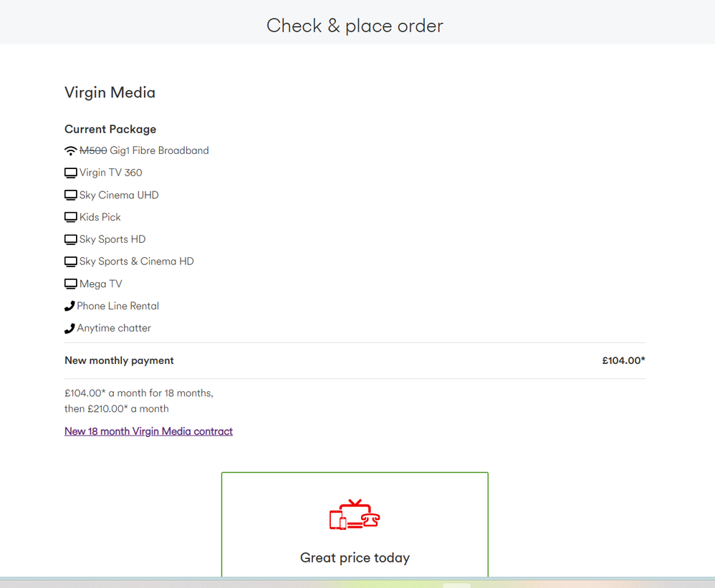
Task: Click the 'Anytime chatter' text
Action: [114, 328]
